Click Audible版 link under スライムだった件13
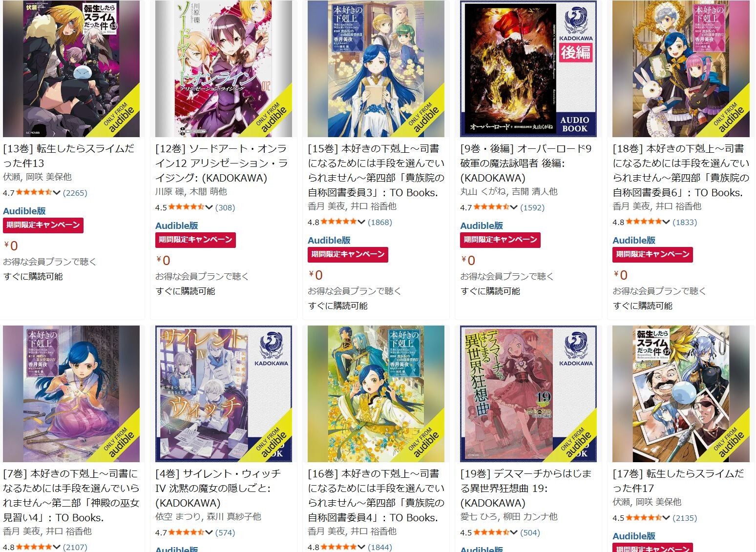Viewport: 756px width, 552px height. 24,211
